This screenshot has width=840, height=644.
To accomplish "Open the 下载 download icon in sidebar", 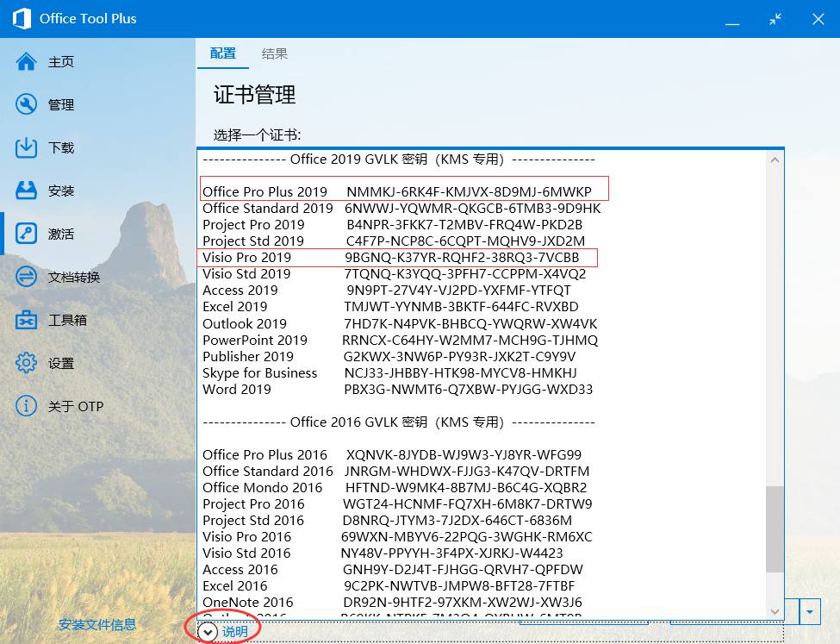I will point(24,147).
